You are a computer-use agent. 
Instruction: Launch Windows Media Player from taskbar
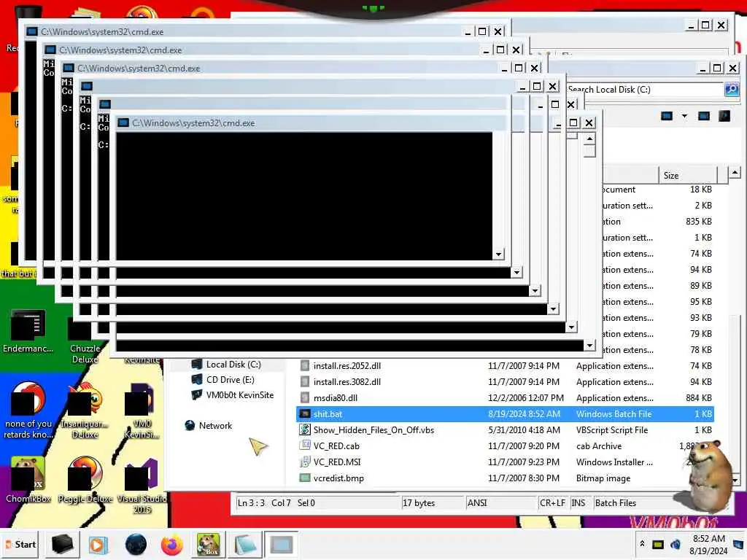point(98,544)
